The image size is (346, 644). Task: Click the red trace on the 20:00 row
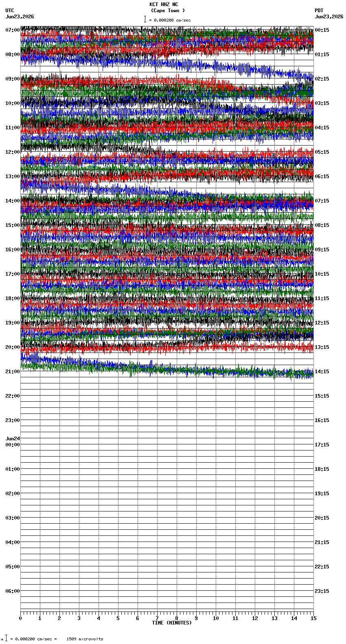coord(167,347)
